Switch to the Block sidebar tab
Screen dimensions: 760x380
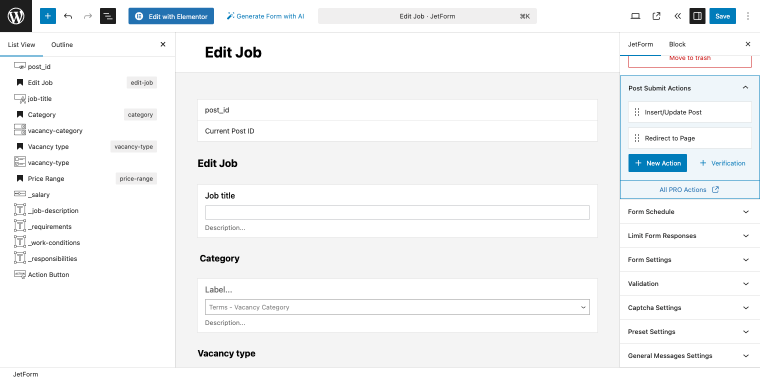tap(677, 44)
